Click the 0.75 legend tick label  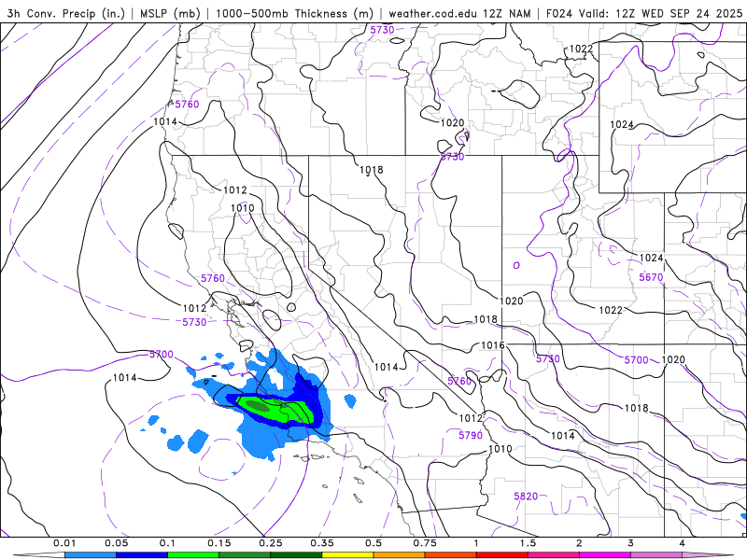[x=425, y=543]
